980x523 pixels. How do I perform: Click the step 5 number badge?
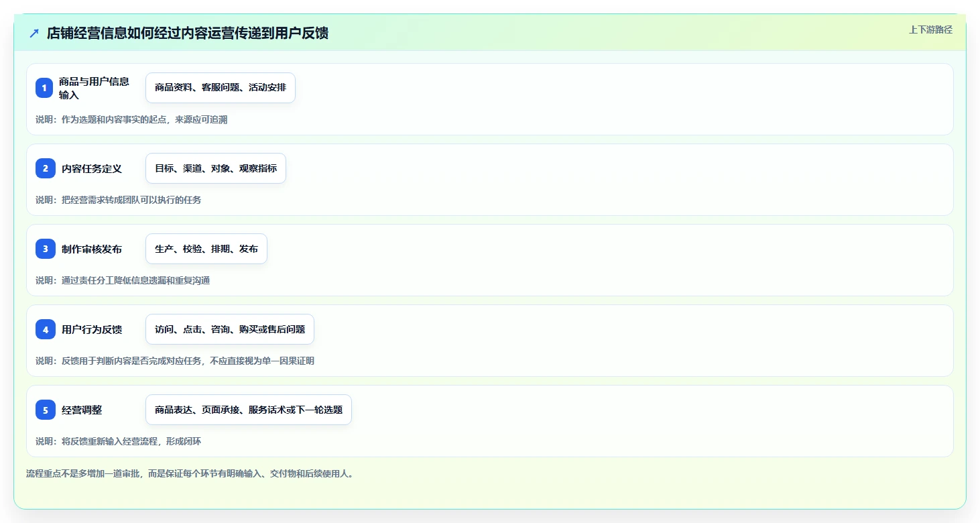tap(46, 410)
